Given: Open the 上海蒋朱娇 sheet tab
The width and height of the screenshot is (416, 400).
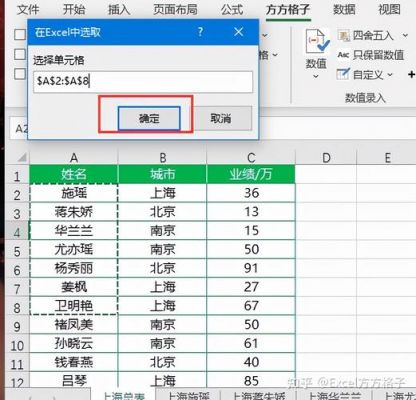Looking at the screenshot, I should [259, 395].
